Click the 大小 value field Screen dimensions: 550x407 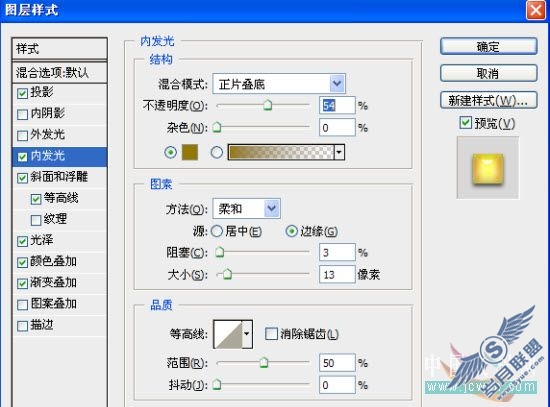(337, 274)
